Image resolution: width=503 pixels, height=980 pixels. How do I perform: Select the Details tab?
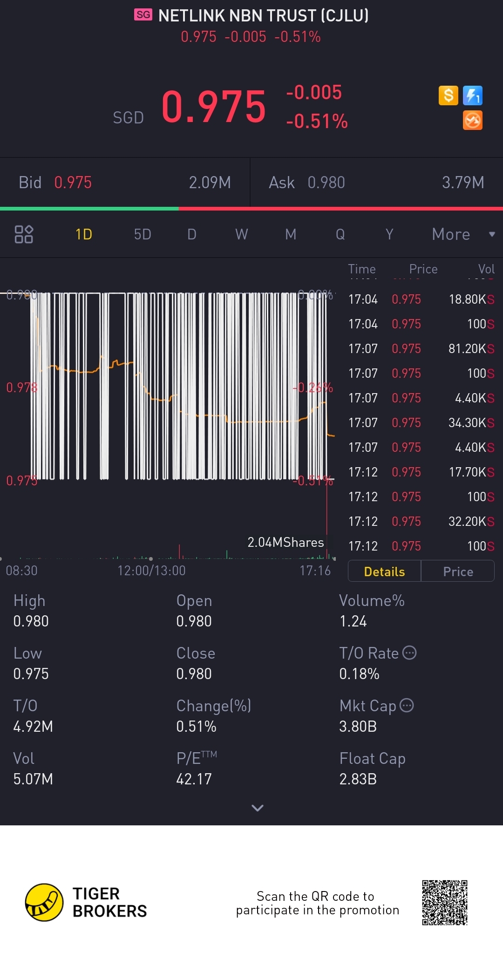coord(385,572)
